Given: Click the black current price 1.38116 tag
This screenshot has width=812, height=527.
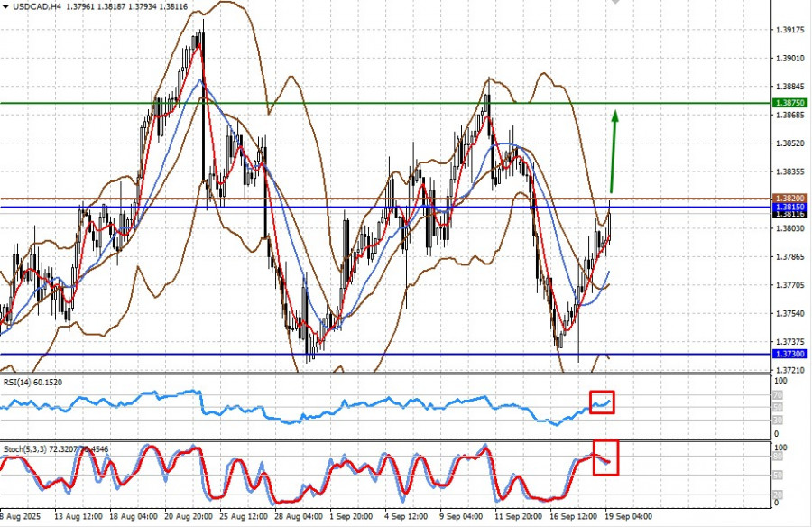Looking at the screenshot, I should pos(790,215).
